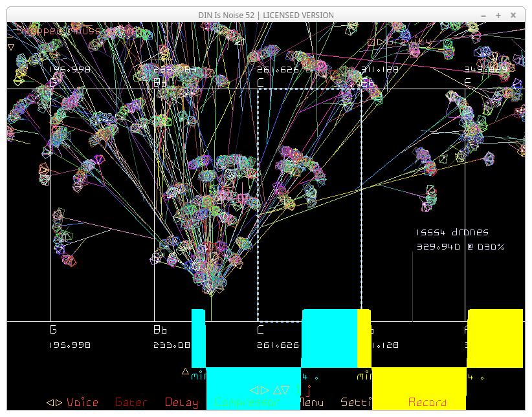Maximize the DIN Is Noise window
532x417 pixels.
tap(498, 15)
